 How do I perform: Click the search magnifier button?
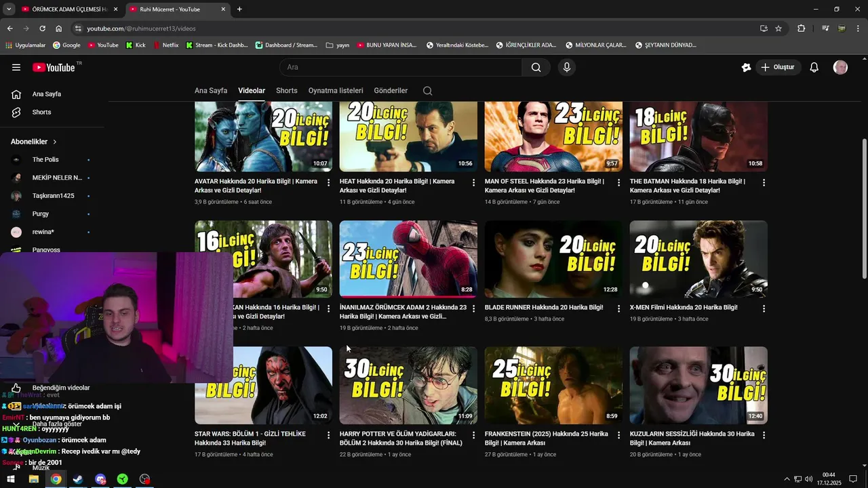536,67
